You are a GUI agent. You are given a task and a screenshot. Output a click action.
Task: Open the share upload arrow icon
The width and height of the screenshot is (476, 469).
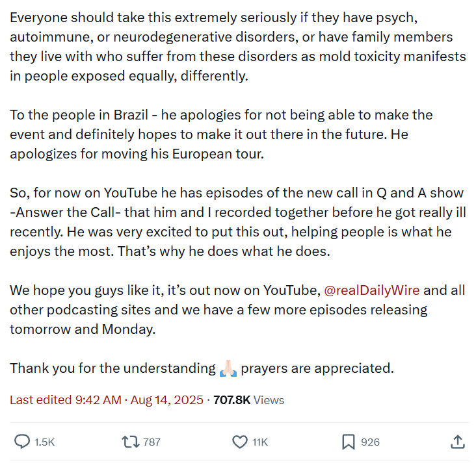pyautogui.click(x=458, y=442)
